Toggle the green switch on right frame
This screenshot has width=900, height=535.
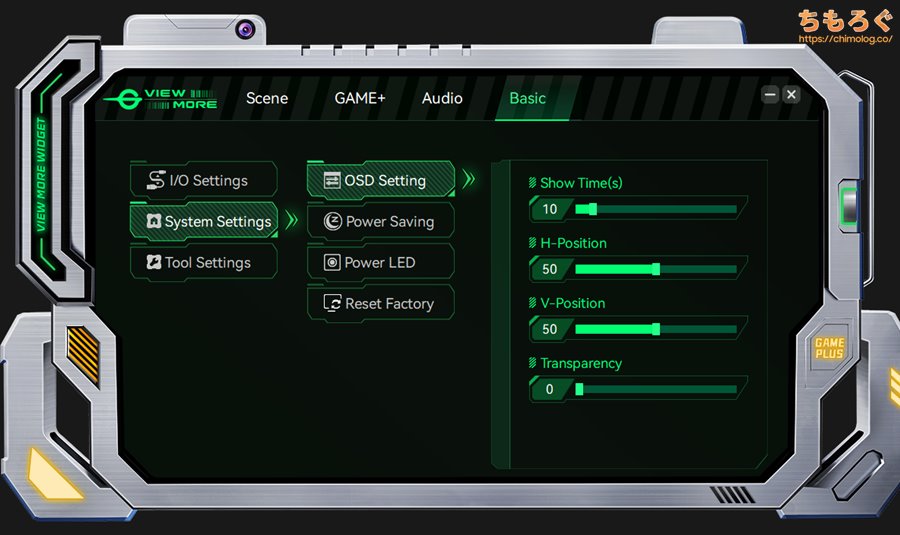click(x=849, y=206)
